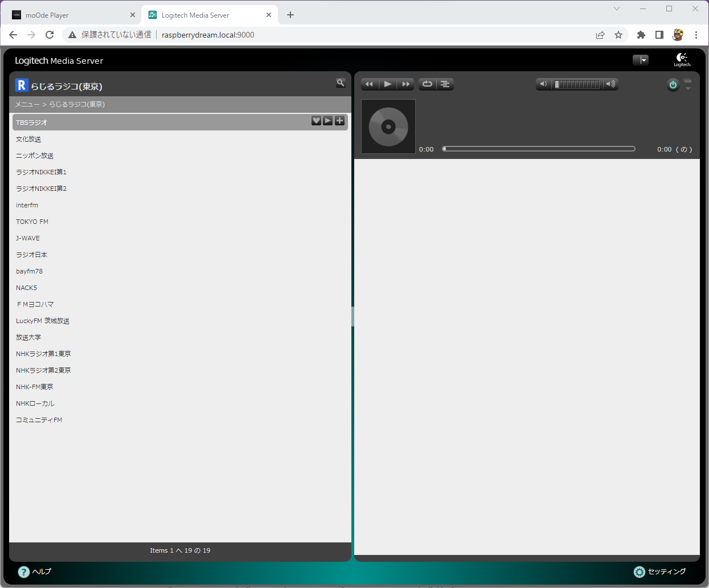Select ニッポン放送 station
Viewport: 709px width, 588px height.
(x=180, y=156)
